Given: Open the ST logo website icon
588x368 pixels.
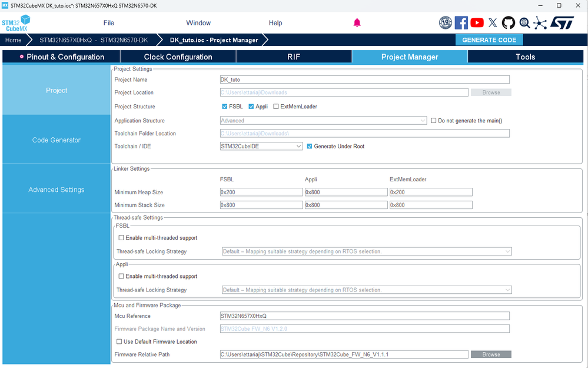Looking at the screenshot, I should point(562,23).
